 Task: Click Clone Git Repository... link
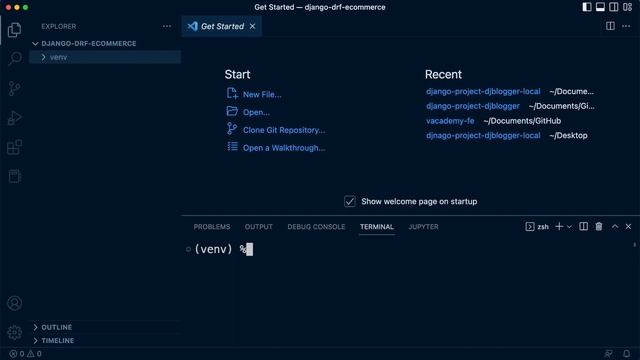click(x=284, y=130)
